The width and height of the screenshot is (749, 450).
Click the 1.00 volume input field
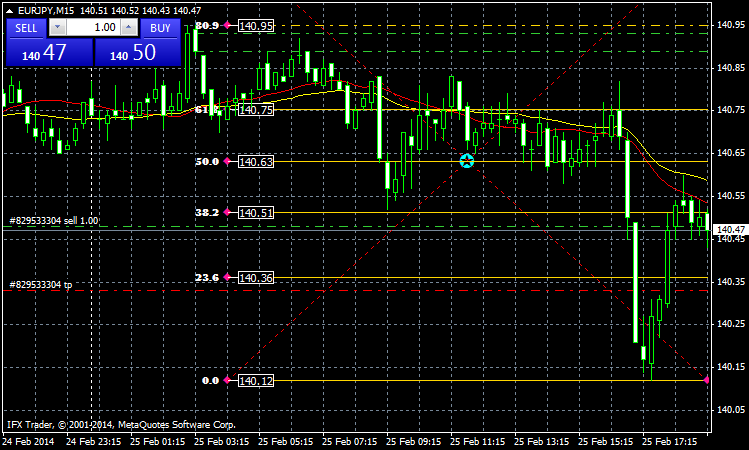94,28
